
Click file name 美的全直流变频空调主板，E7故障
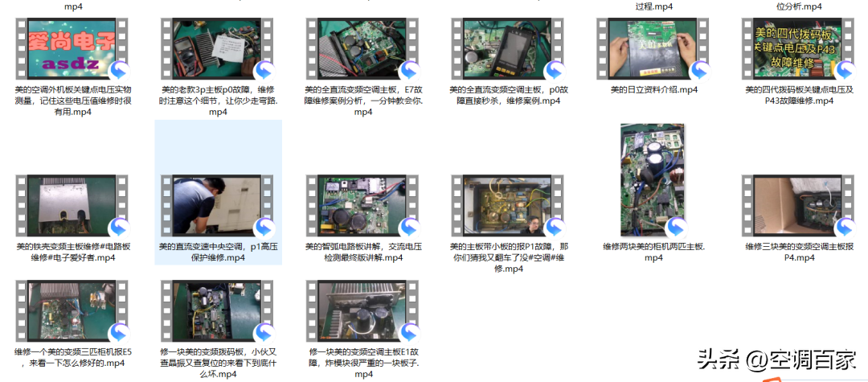362,101
